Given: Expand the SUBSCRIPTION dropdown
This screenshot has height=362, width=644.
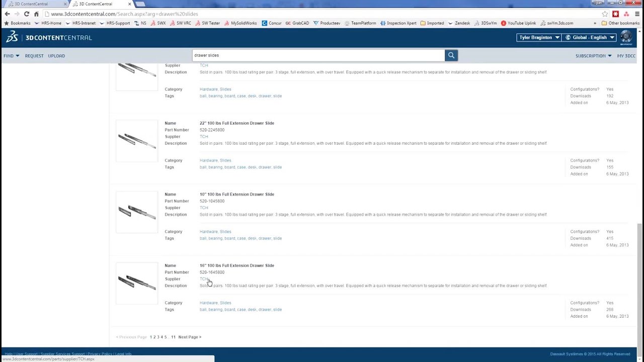Looking at the screenshot, I should click(x=594, y=56).
